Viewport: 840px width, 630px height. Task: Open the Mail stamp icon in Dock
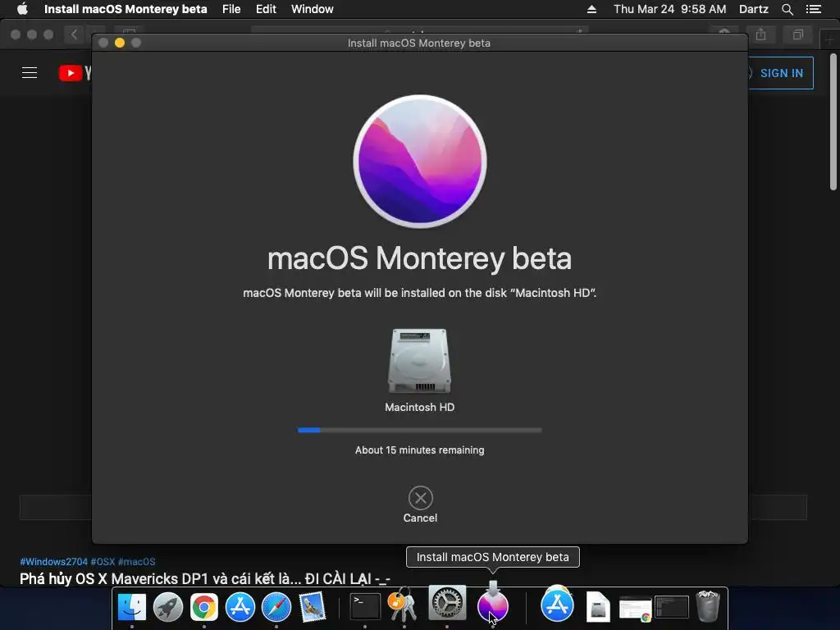[x=313, y=606]
